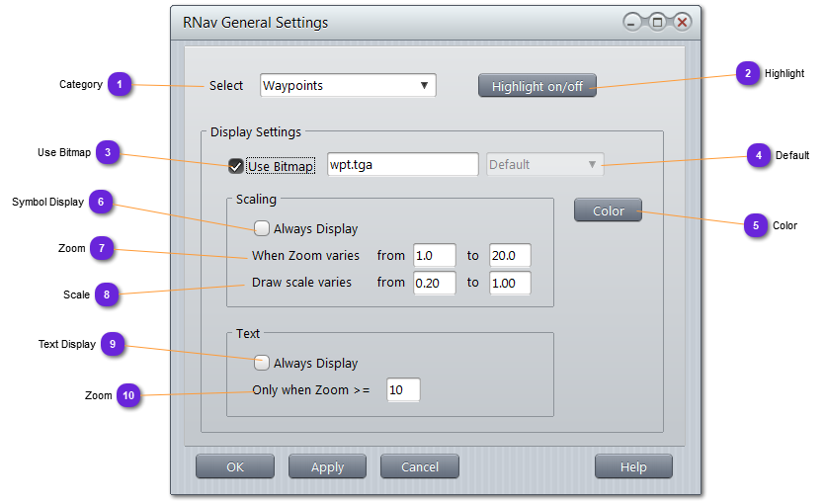Click callout badge 8 labeled Scale
This screenshot has height=504, width=825.
[x=107, y=294]
